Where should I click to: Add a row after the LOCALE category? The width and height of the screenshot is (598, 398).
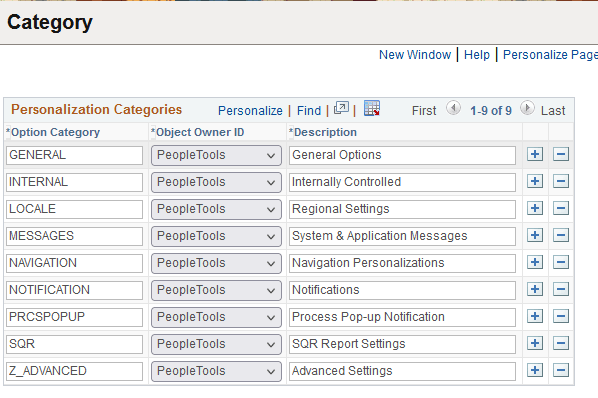pyautogui.click(x=535, y=208)
